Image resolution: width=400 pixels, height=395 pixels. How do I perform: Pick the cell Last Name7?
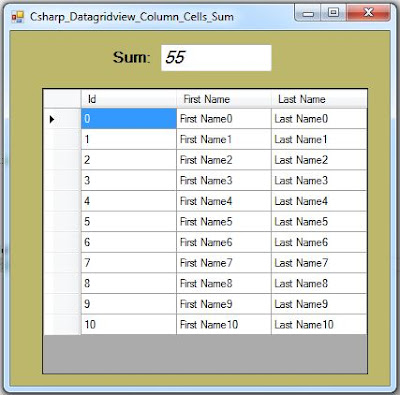tap(319, 263)
